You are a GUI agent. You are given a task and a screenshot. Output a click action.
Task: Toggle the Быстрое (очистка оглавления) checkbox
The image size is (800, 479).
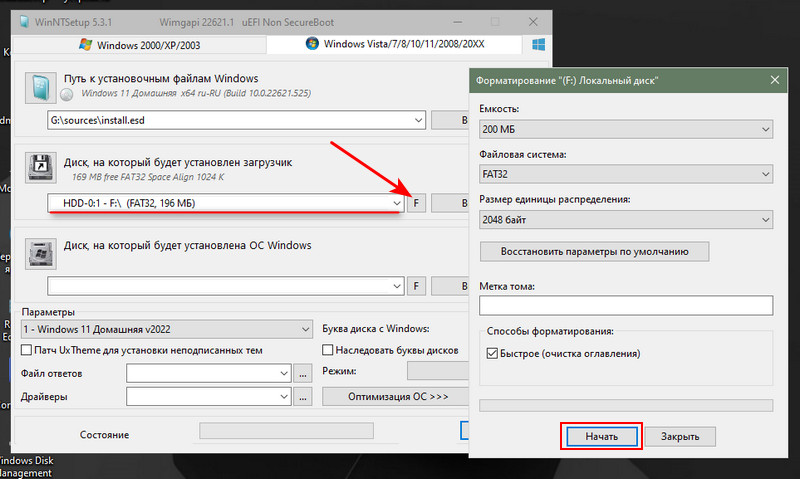coord(492,354)
